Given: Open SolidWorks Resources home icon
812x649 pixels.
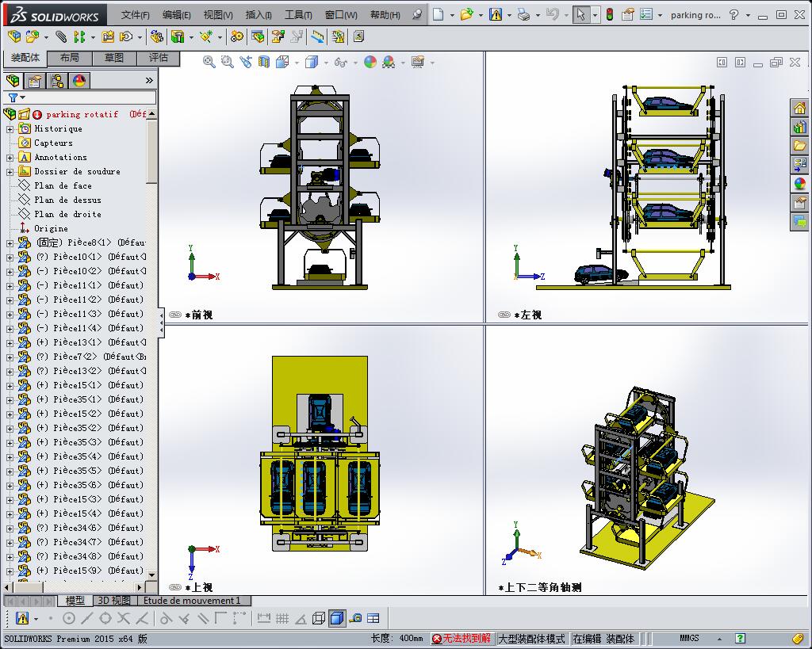Looking at the screenshot, I should pyautogui.click(x=799, y=108).
